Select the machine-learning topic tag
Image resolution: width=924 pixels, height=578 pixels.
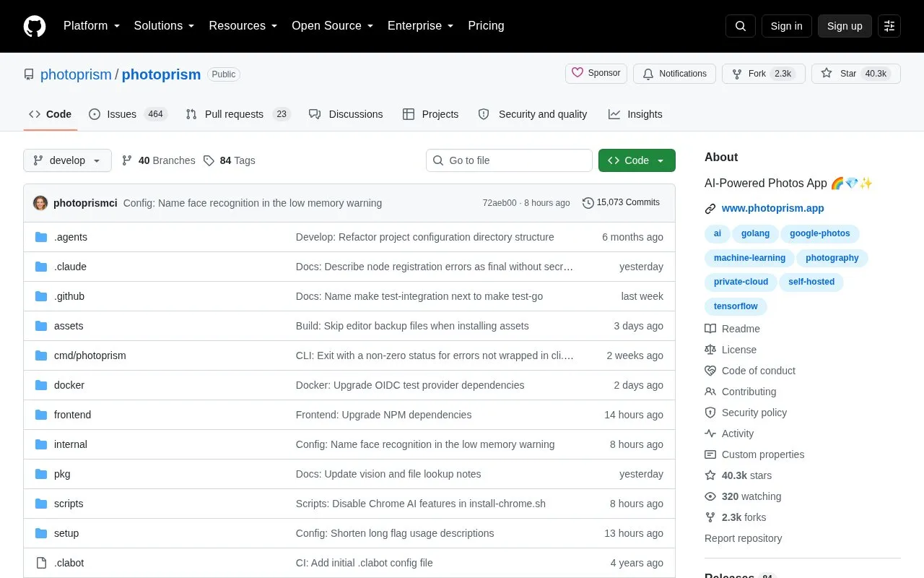(749, 258)
